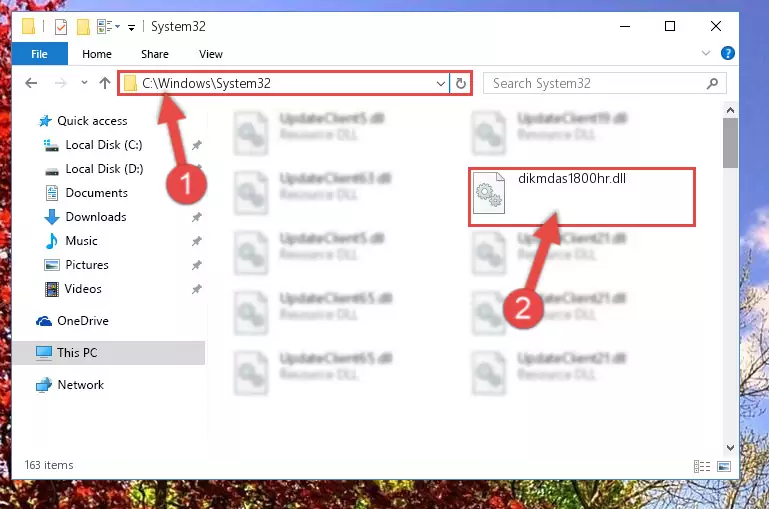
Task: Switch to Details view in status bar
Action: (x=702, y=466)
